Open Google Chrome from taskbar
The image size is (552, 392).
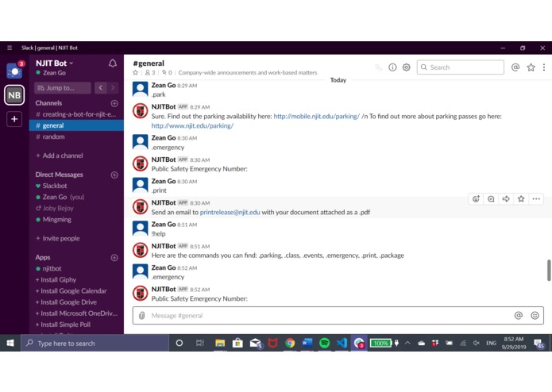tap(290, 343)
